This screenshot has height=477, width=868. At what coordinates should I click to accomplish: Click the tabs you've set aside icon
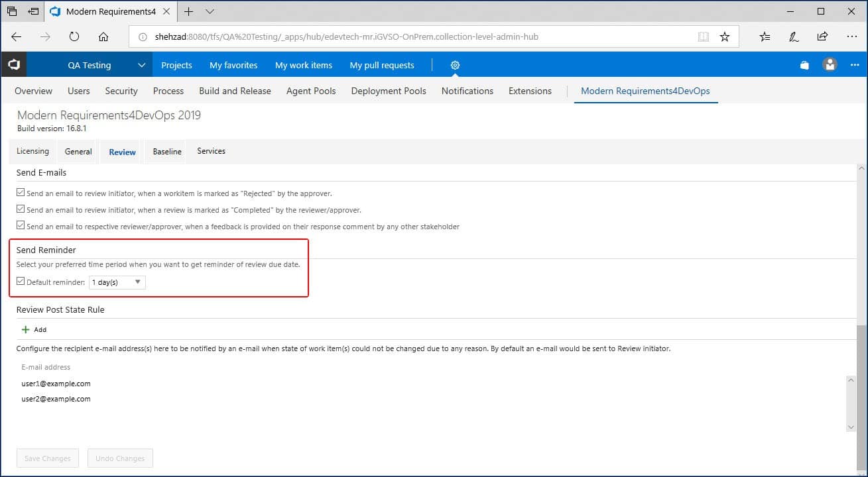point(12,11)
